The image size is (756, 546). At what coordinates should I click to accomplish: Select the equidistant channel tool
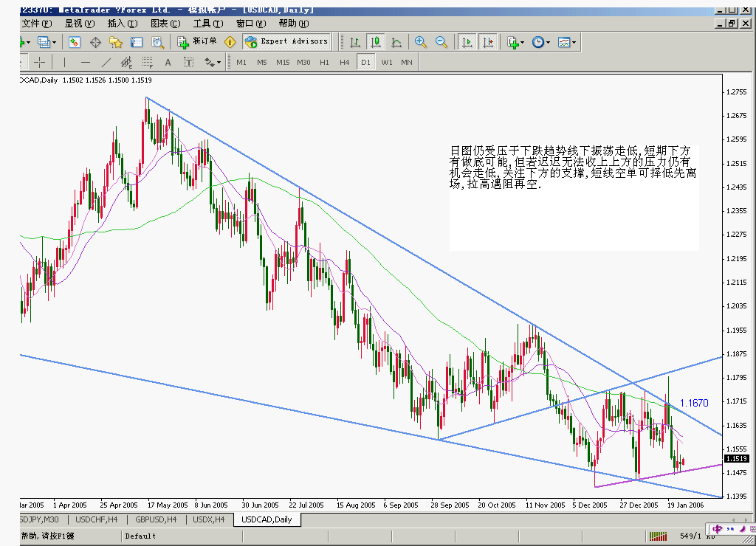point(127,62)
